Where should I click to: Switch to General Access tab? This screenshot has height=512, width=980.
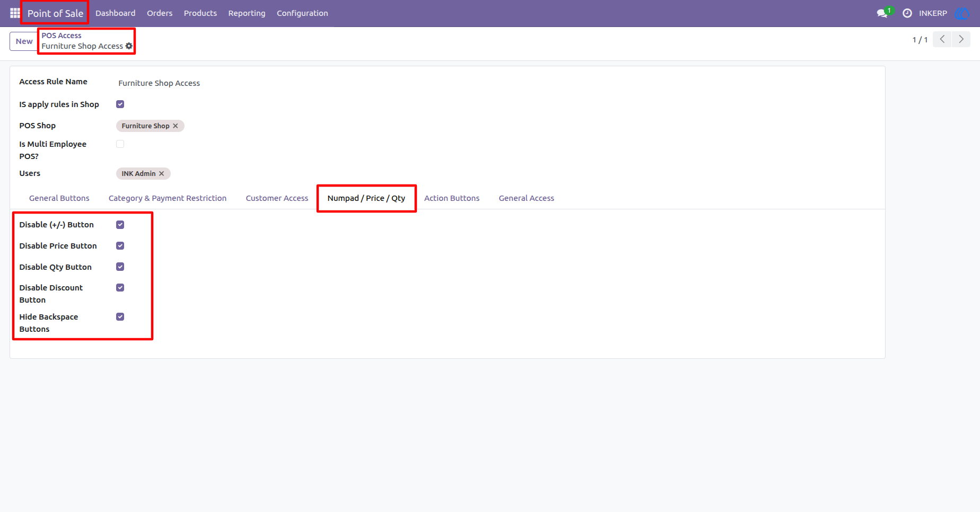[527, 198]
